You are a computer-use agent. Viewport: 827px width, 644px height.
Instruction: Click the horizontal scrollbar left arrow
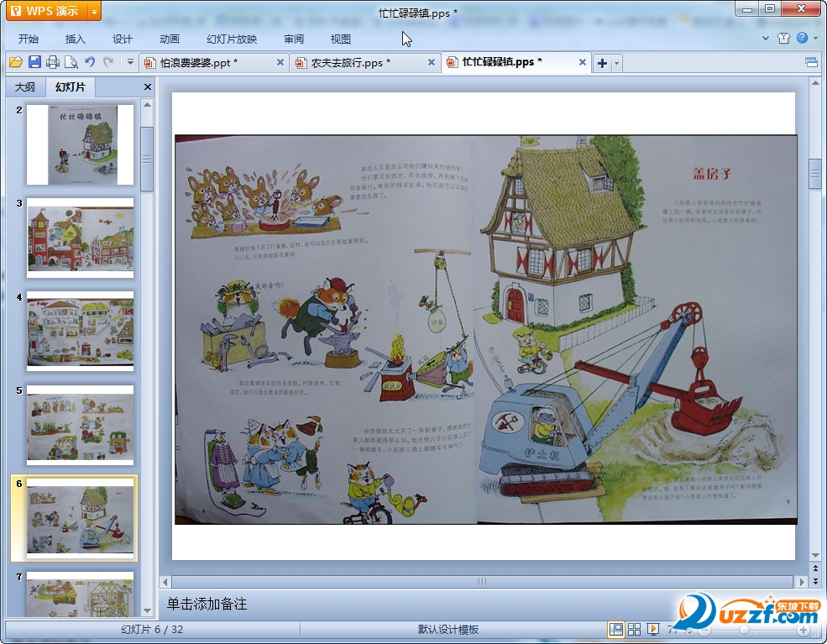[x=165, y=582]
